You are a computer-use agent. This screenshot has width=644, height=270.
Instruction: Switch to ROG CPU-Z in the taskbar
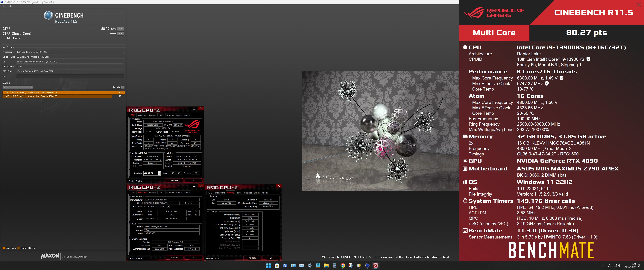pyautogui.click(x=376, y=265)
